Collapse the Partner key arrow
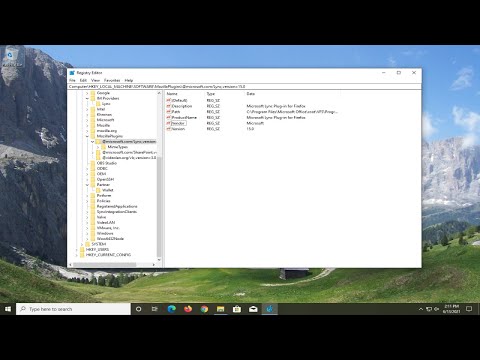Image resolution: width=480 pixels, height=360 pixels. click(x=87, y=185)
